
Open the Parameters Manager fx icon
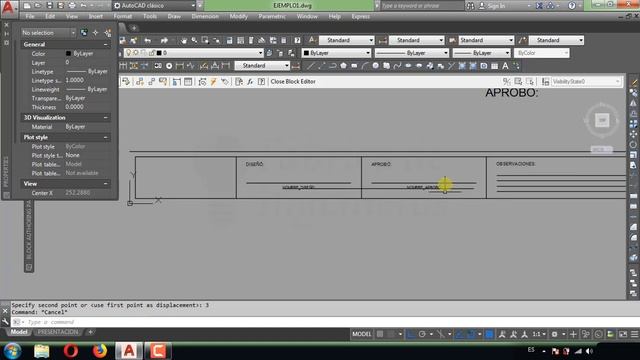pos(250,82)
